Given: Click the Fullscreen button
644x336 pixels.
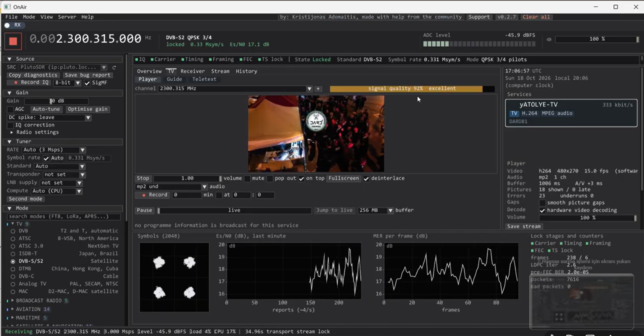Looking at the screenshot, I should pyautogui.click(x=343, y=178).
